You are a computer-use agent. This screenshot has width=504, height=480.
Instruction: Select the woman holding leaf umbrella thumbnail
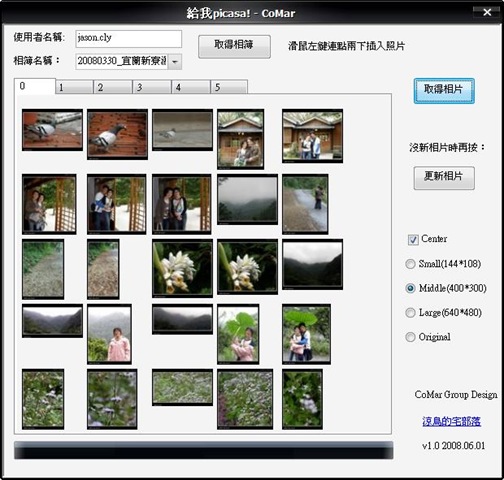[238, 334]
